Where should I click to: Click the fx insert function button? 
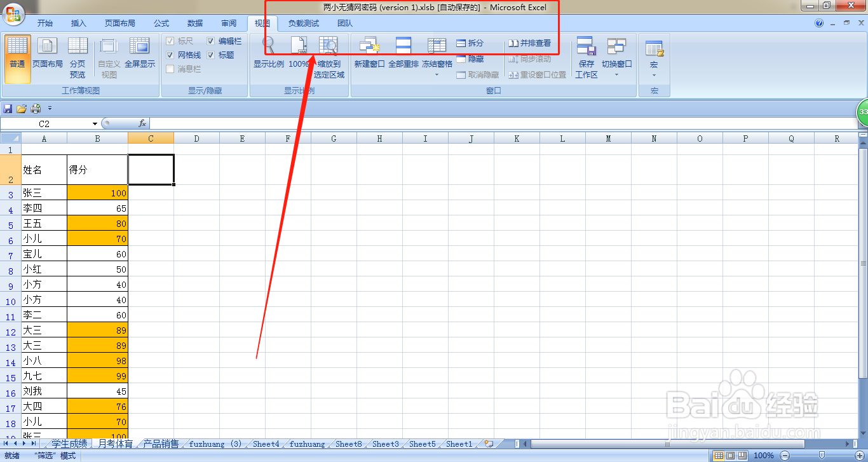click(142, 123)
